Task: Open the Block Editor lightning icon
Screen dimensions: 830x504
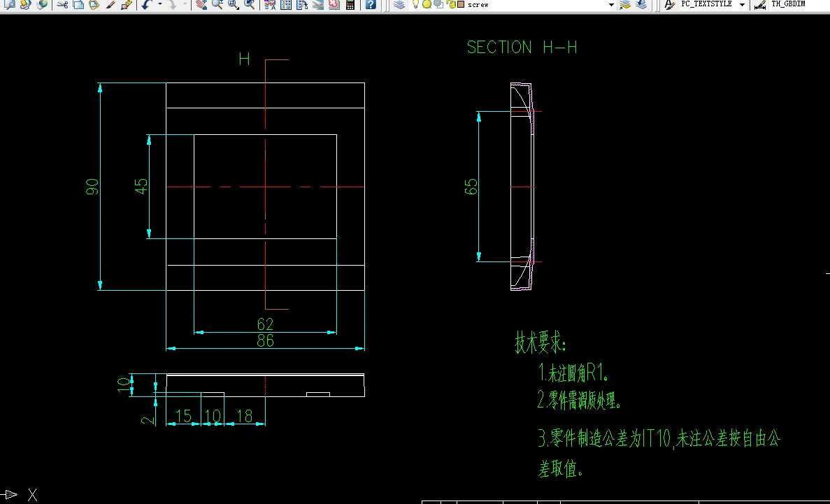Action: tap(126, 4)
